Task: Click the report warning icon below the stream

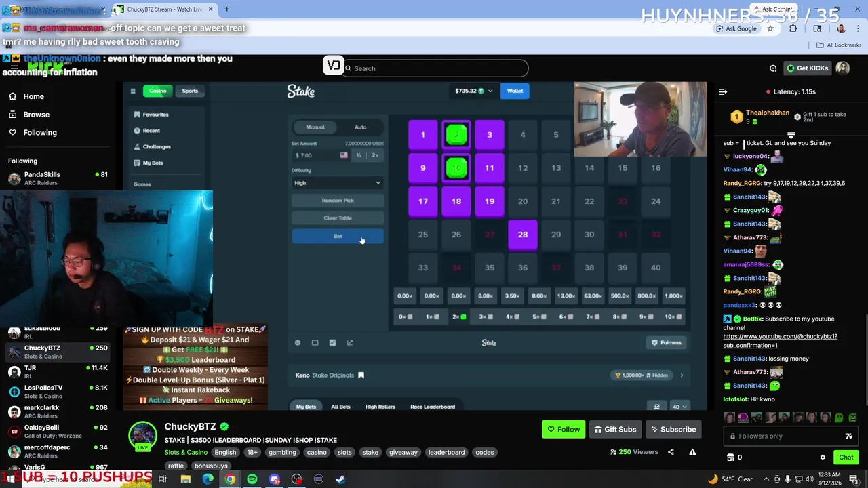Action: [692, 452]
